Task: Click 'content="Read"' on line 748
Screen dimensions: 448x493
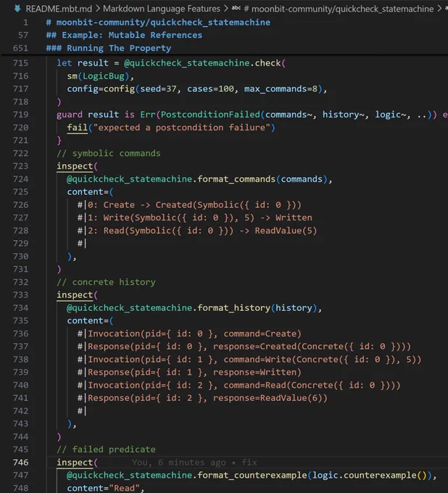Action: tap(104, 488)
